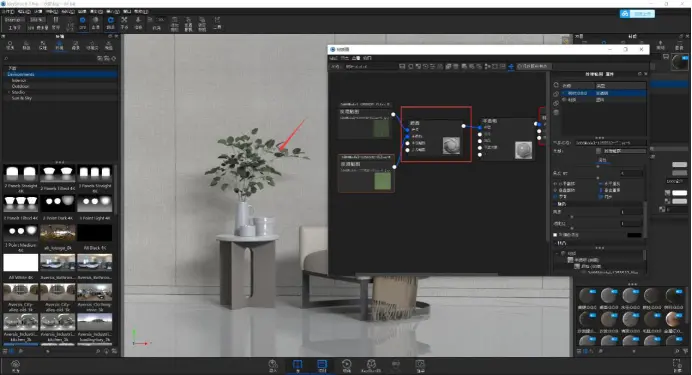This screenshot has width=692, height=375.
Task: Click the save icon in Material Graph toolbar
Action: [402, 66]
